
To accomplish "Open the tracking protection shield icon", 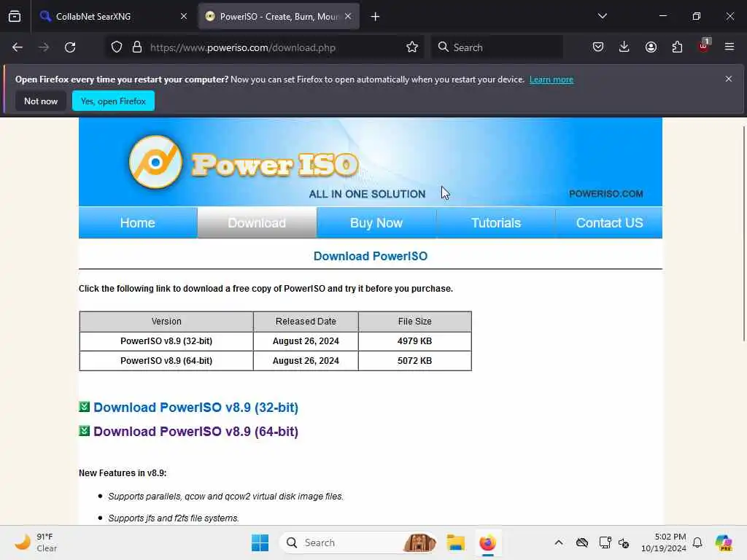I will pyautogui.click(x=117, y=47).
